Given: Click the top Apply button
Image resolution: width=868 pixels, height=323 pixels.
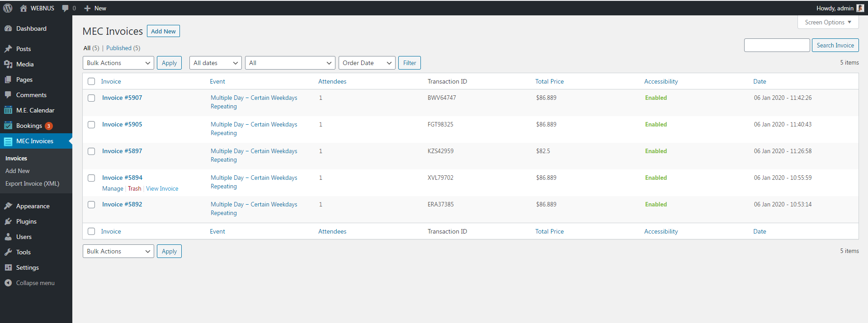Looking at the screenshot, I should [x=169, y=63].
